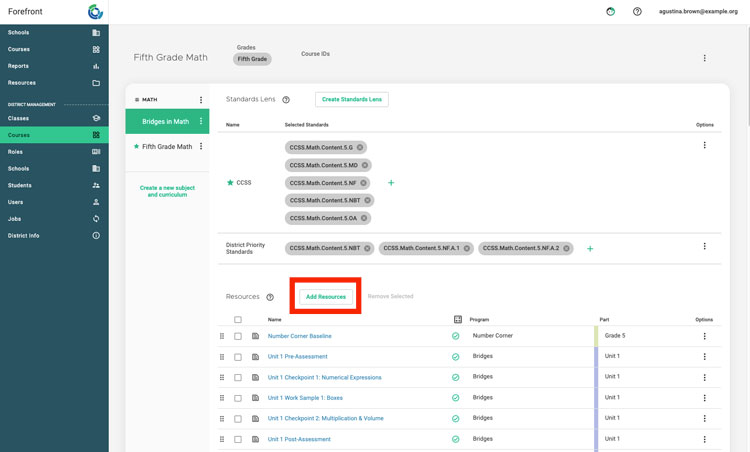Screen dimensions: 750x452
Task: Click the Resources folder icon in sidebar
Action: 96,83
